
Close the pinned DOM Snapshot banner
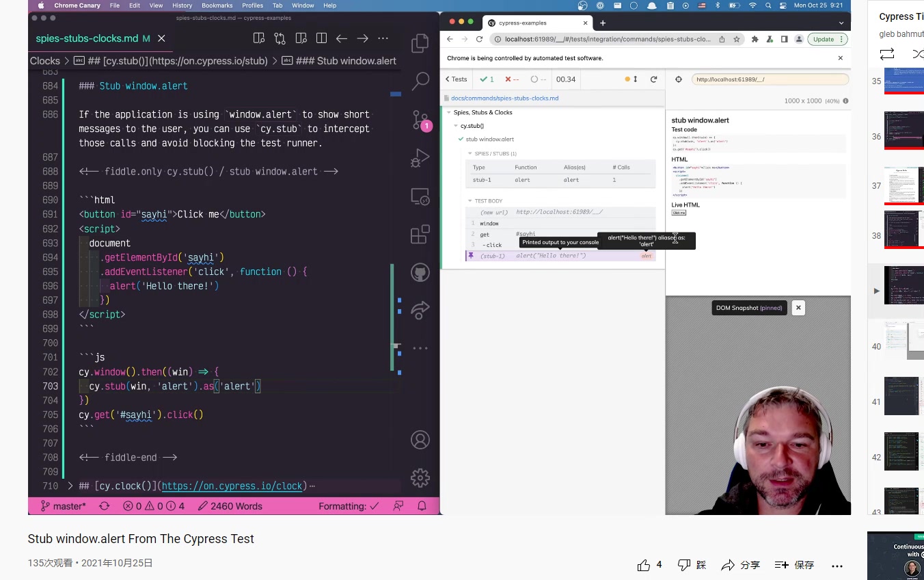click(x=798, y=308)
